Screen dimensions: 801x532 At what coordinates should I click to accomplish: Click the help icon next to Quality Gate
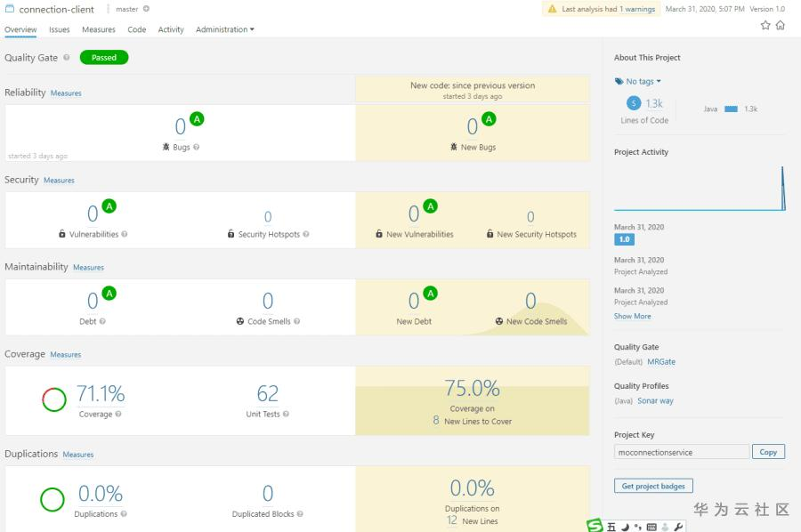67,58
